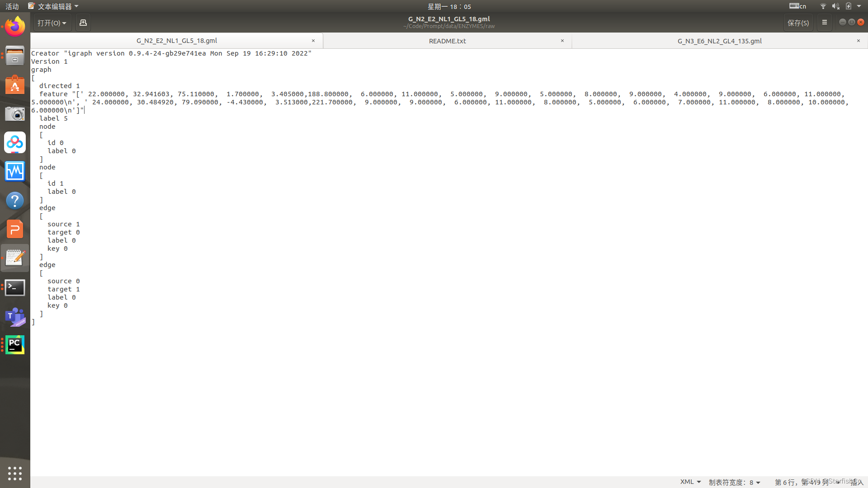
Task: Show the Applications grid
Action: (15, 473)
